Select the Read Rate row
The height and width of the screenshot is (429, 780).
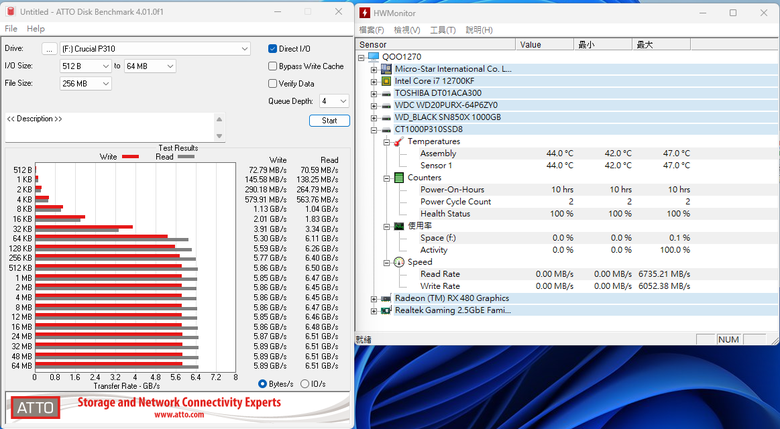click(x=555, y=274)
